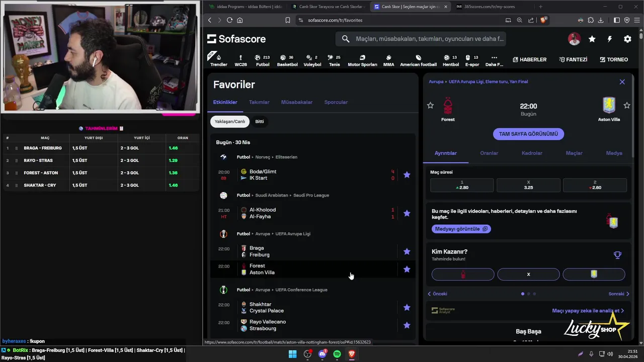This screenshot has width=644, height=362.
Task: Switch to the Kadrolar tab
Action: pos(532,153)
